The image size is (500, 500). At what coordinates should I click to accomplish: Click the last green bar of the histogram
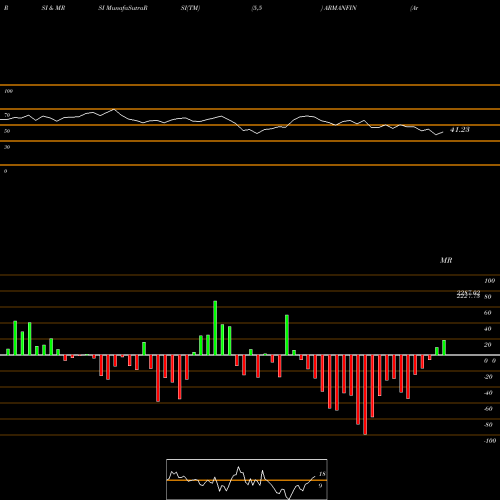coord(444,348)
